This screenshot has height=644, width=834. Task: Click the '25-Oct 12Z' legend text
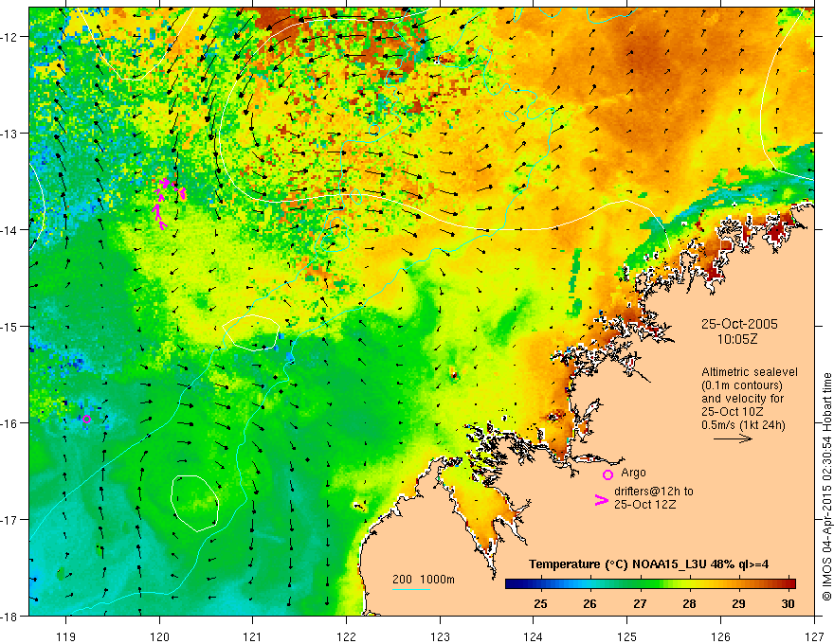(x=645, y=504)
